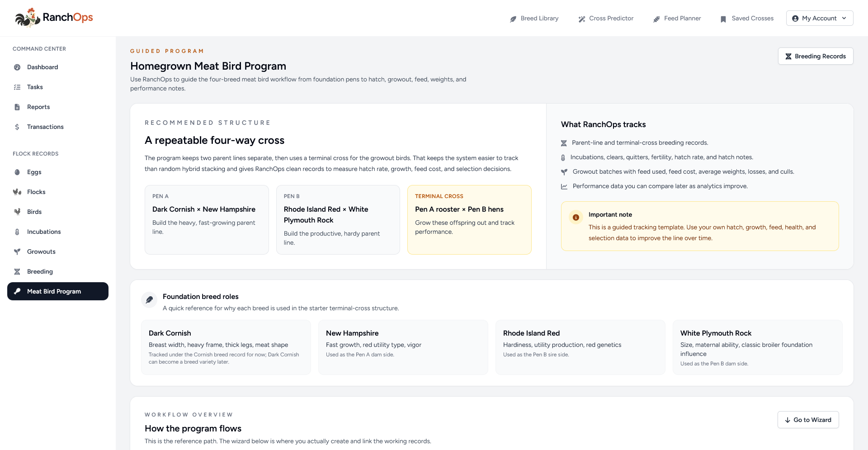Navigate to Incubations

click(58, 232)
